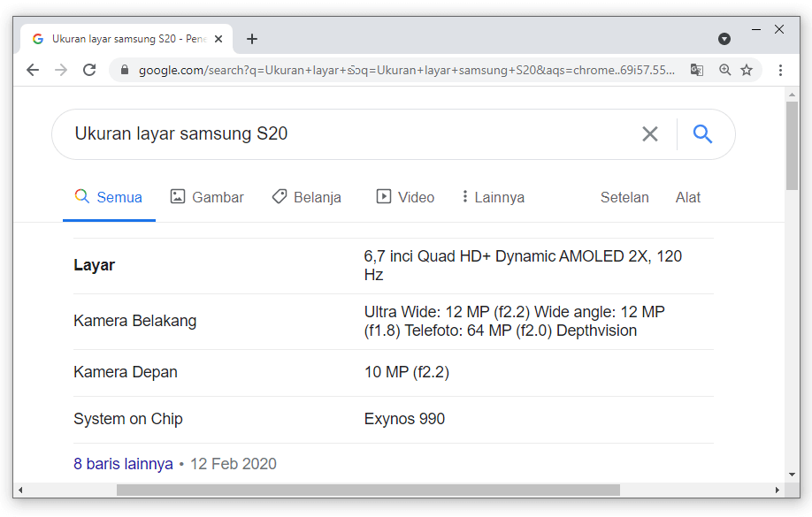Click the address bar URL

[407, 70]
